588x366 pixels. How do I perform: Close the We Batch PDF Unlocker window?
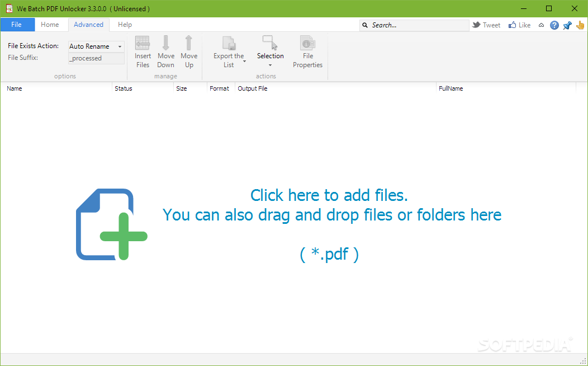click(x=574, y=8)
